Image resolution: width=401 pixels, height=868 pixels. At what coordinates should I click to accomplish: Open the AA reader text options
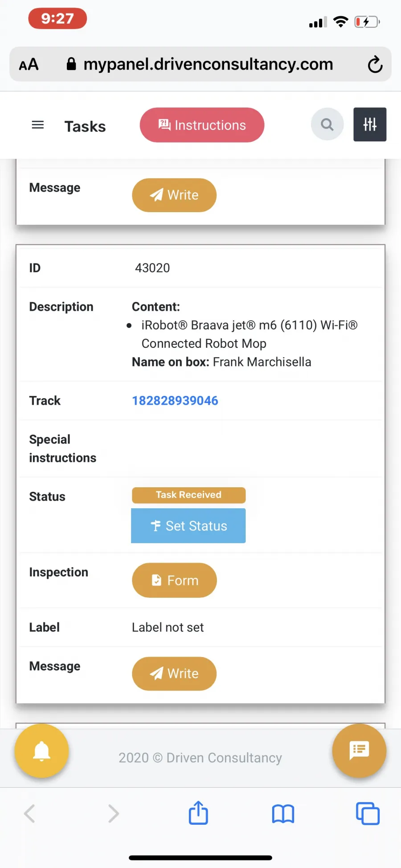(29, 65)
